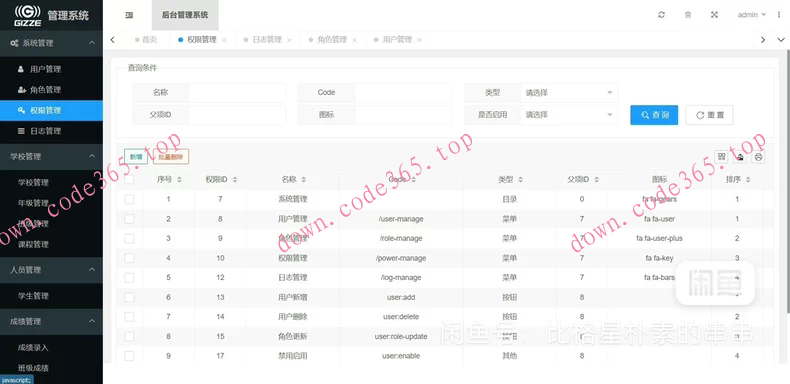Focus the 图标 input field
The height and width of the screenshot is (384, 790).
point(403,115)
